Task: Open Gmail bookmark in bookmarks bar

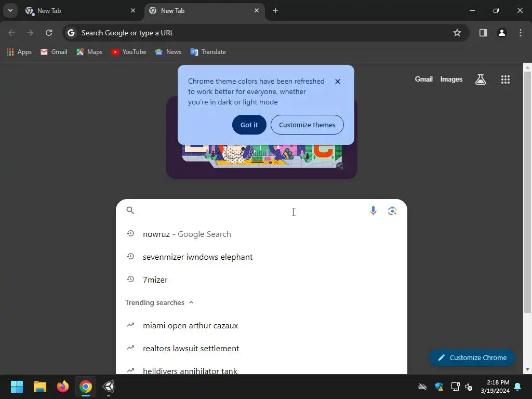Action: pos(54,52)
